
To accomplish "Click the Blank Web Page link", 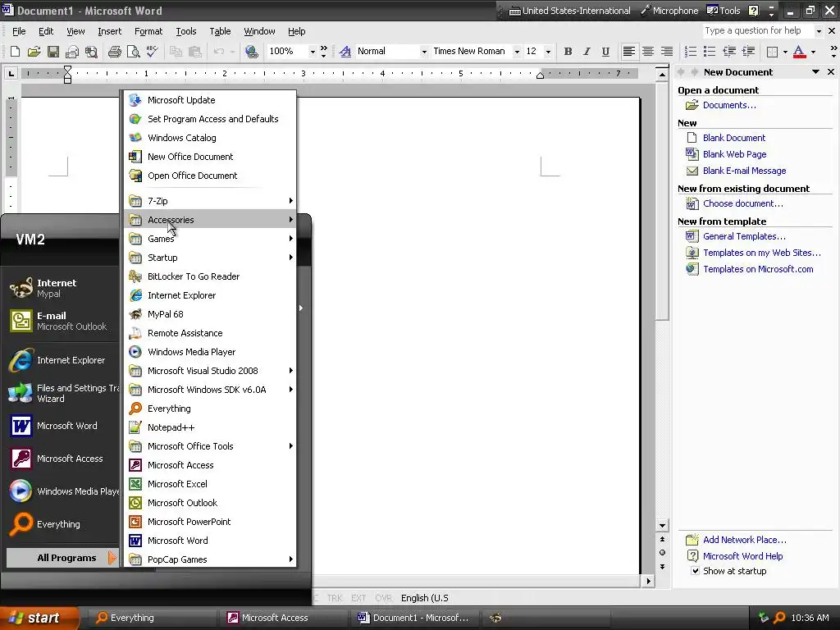I will point(734,154).
